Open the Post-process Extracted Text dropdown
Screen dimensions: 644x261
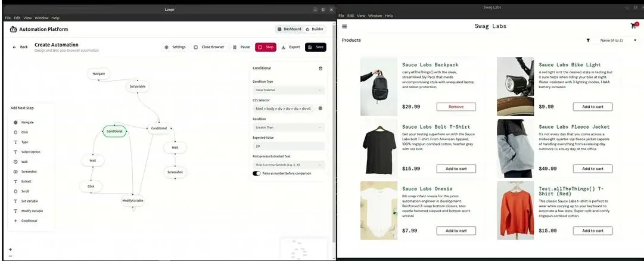point(288,165)
